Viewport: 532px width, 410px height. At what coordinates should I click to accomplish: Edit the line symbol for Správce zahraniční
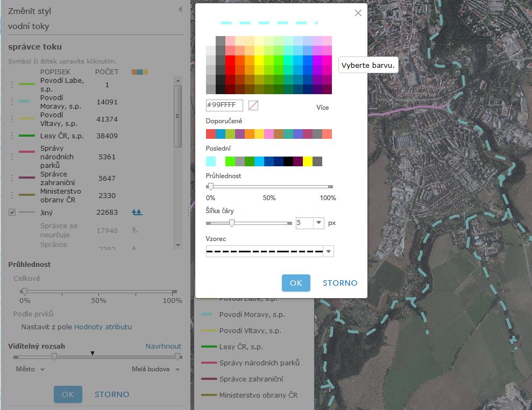pyautogui.click(x=27, y=178)
